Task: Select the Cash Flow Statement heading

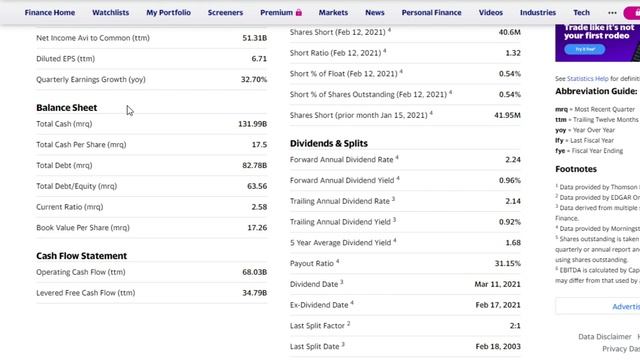Action: pyautogui.click(x=82, y=256)
